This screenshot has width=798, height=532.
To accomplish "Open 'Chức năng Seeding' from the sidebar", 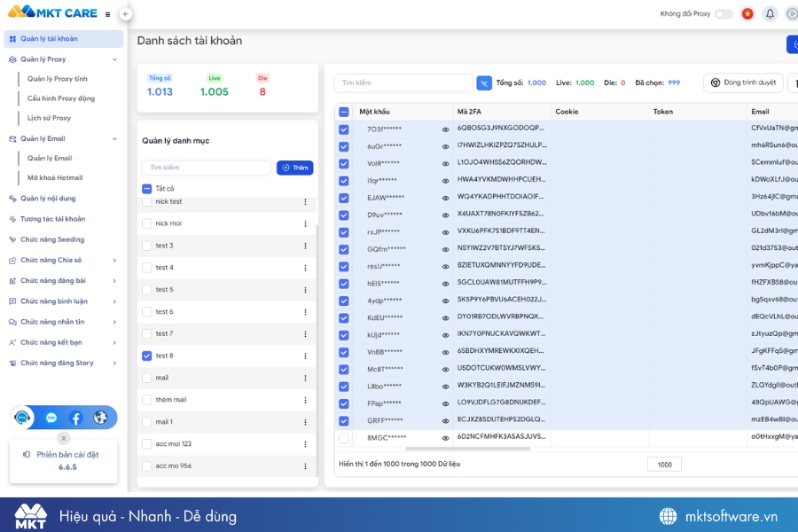I will (x=62, y=239).
